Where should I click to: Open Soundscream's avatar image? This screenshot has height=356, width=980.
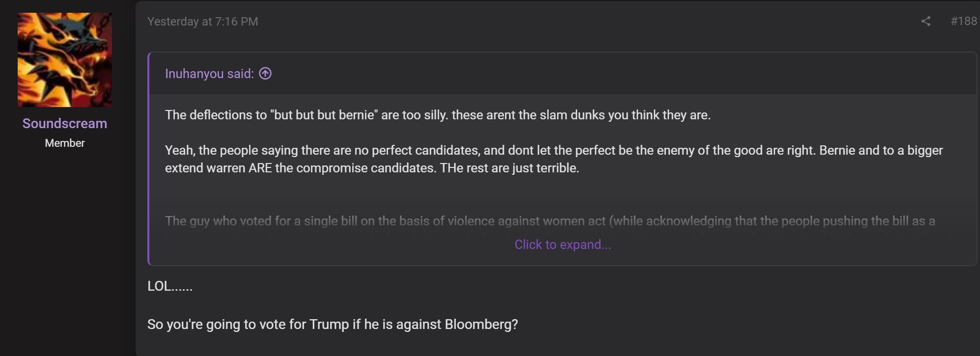click(x=65, y=60)
